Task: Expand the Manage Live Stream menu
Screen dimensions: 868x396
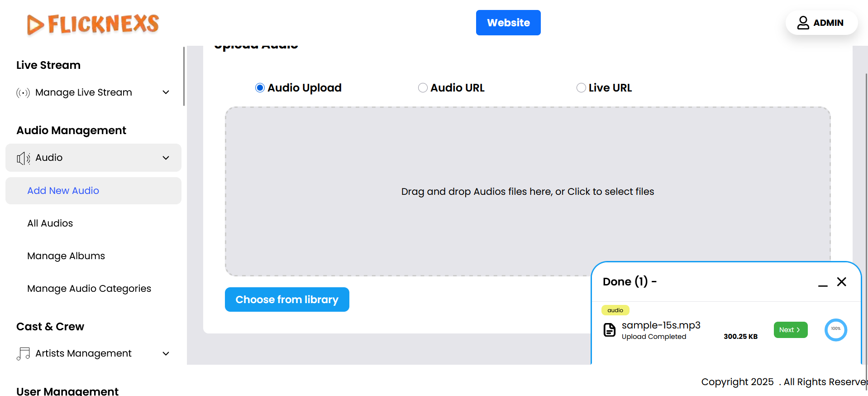Action: pyautogui.click(x=166, y=92)
